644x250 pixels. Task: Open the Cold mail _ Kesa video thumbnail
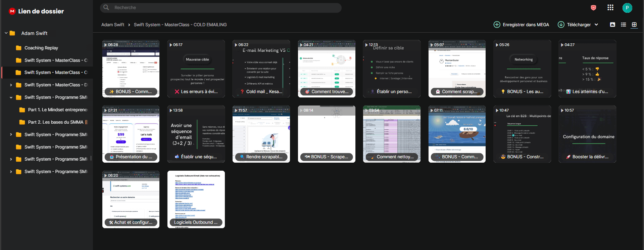[261, 69]
